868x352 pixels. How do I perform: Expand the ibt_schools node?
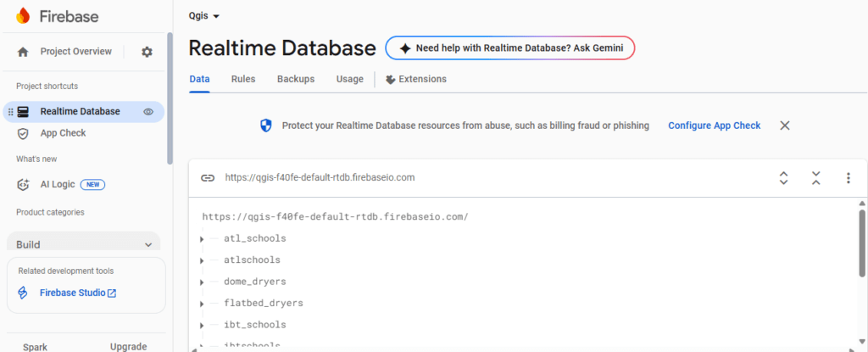(202, 326)
